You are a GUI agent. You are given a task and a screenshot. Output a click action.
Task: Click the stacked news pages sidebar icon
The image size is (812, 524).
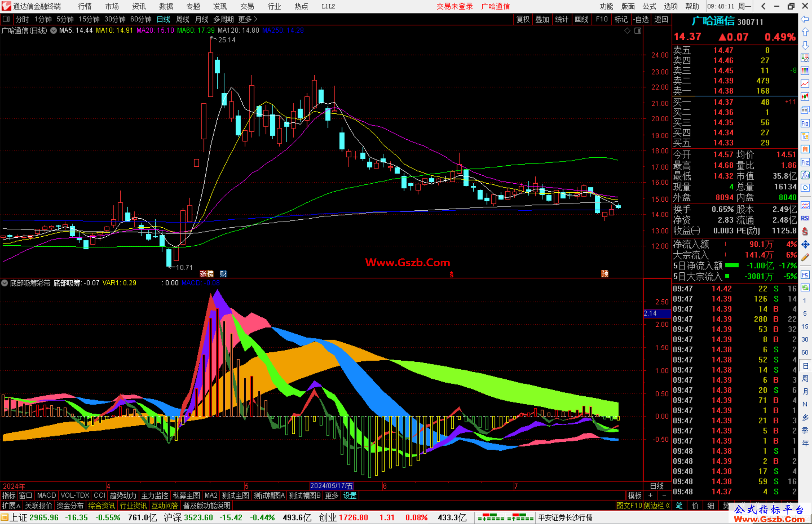pyautogui.click(x=805, y=110)
